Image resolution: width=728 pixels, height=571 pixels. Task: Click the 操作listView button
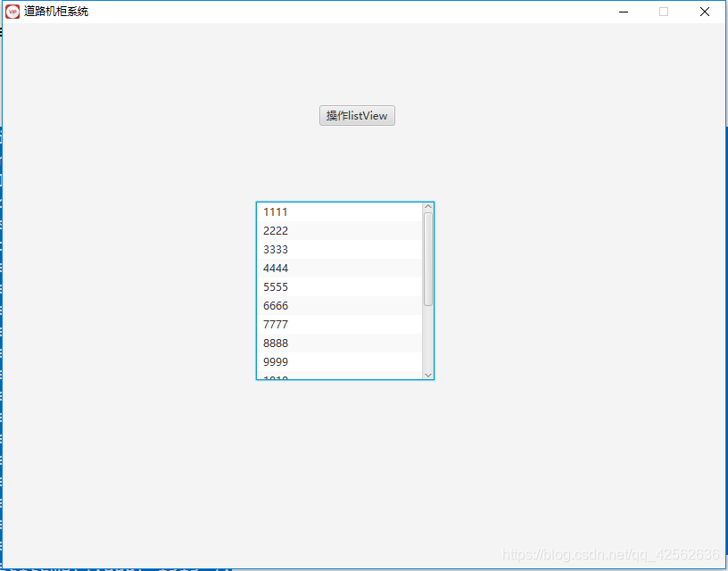[x=357, y=116]
